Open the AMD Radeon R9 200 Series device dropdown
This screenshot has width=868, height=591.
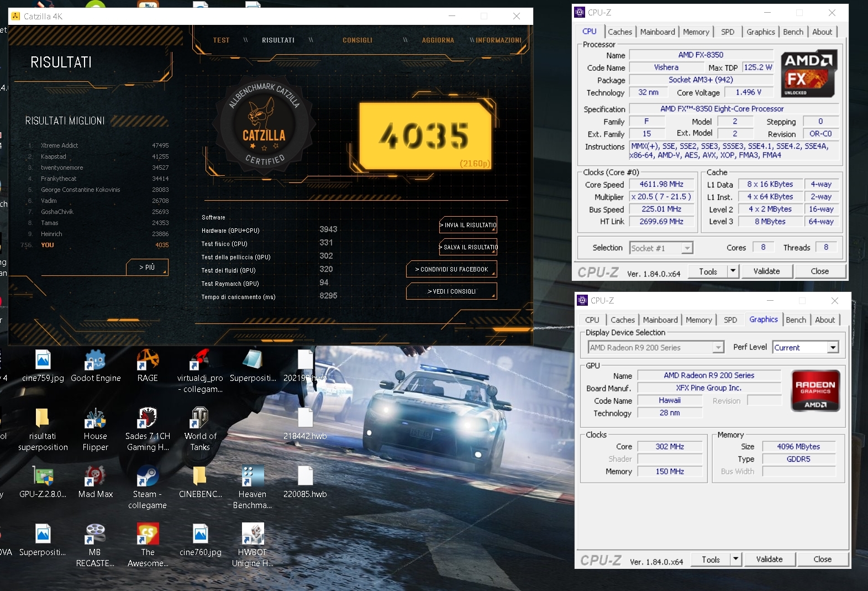tap(656, 347)
